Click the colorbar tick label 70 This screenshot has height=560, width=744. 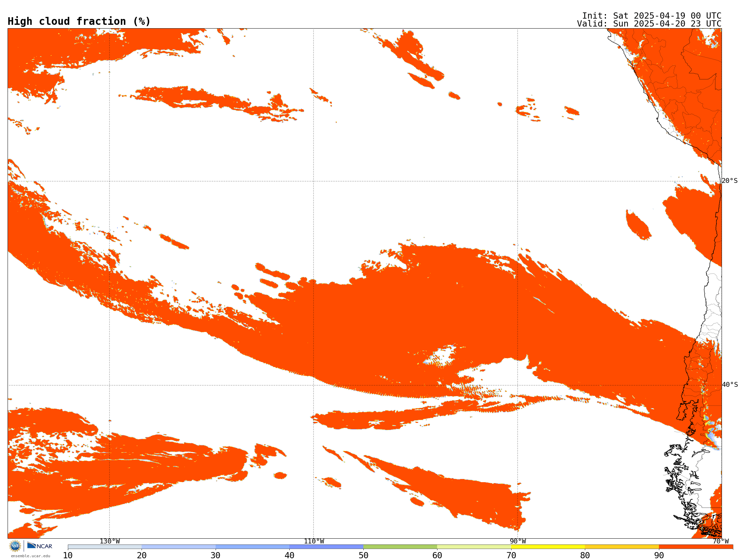point(511,556)
